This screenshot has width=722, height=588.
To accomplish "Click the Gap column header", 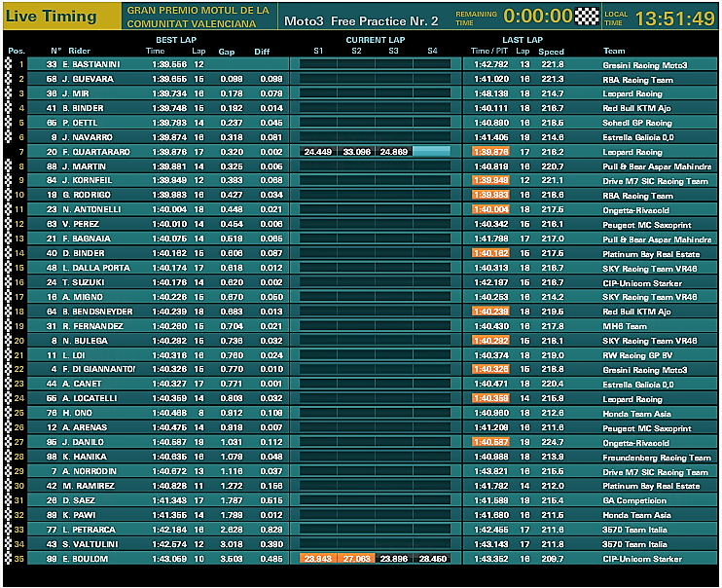I will (x=227, y=52).
